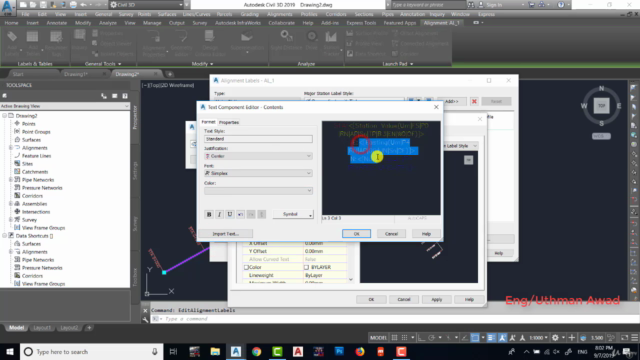
Task: Open the Alignments menu in the menu bar
Action: [279, 14]
